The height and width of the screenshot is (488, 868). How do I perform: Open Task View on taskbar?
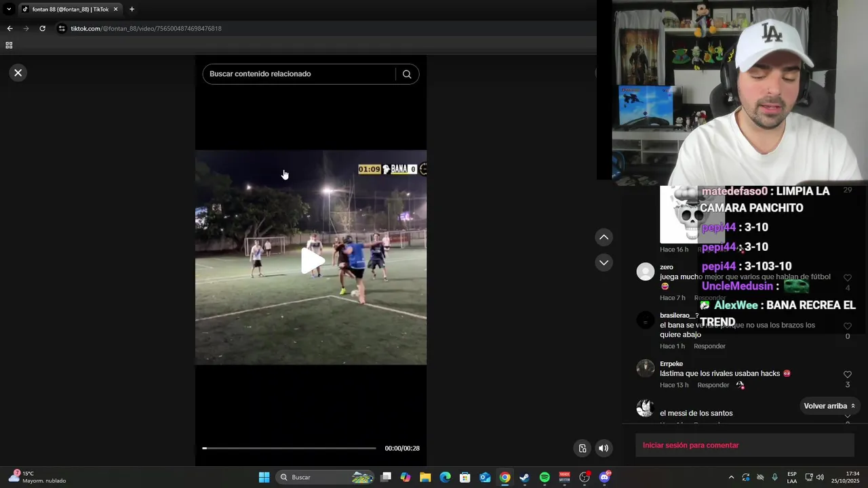tap(386, 477)
